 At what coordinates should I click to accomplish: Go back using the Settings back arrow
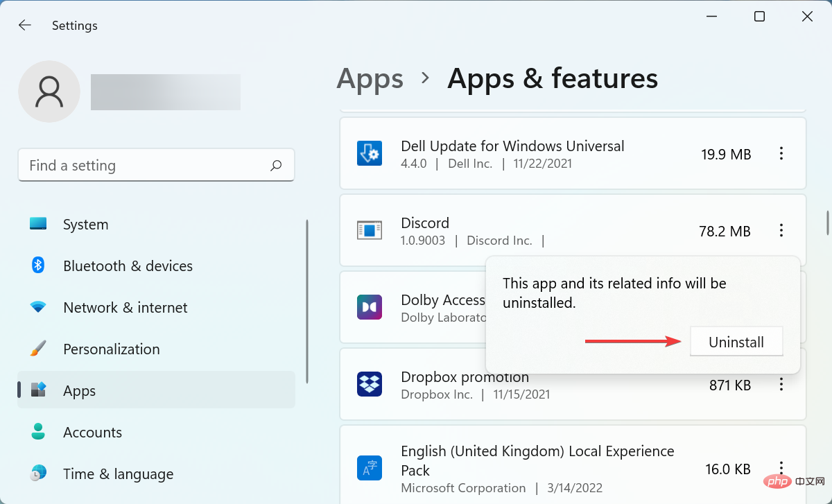tap(25, 25)
